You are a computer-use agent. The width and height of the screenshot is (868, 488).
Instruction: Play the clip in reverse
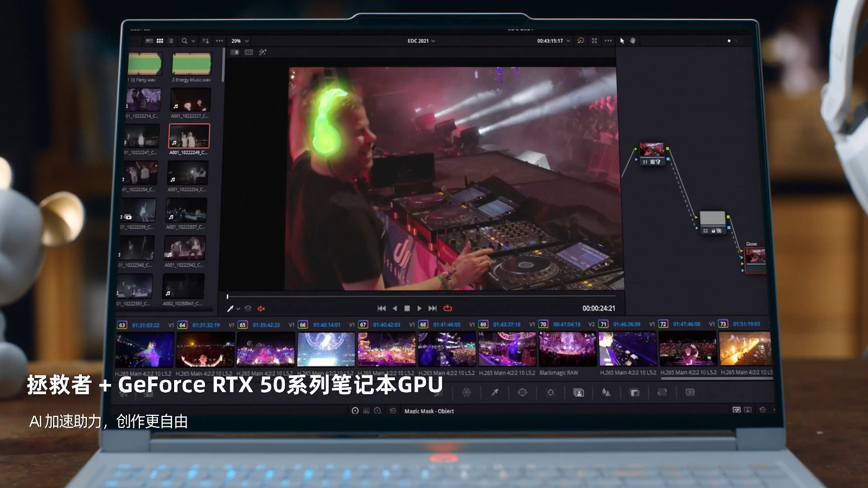coord(395,309)
